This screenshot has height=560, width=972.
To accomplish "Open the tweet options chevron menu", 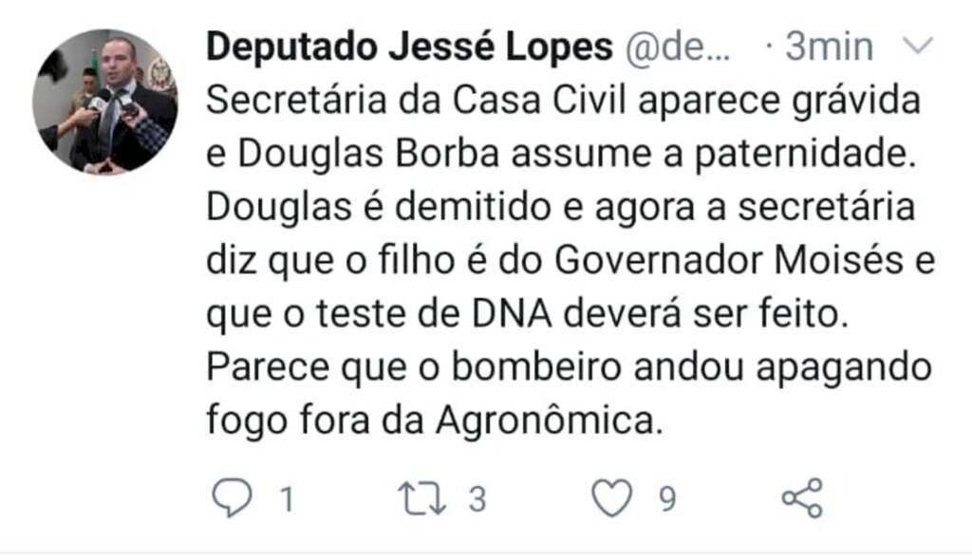I will click(918, 46).
